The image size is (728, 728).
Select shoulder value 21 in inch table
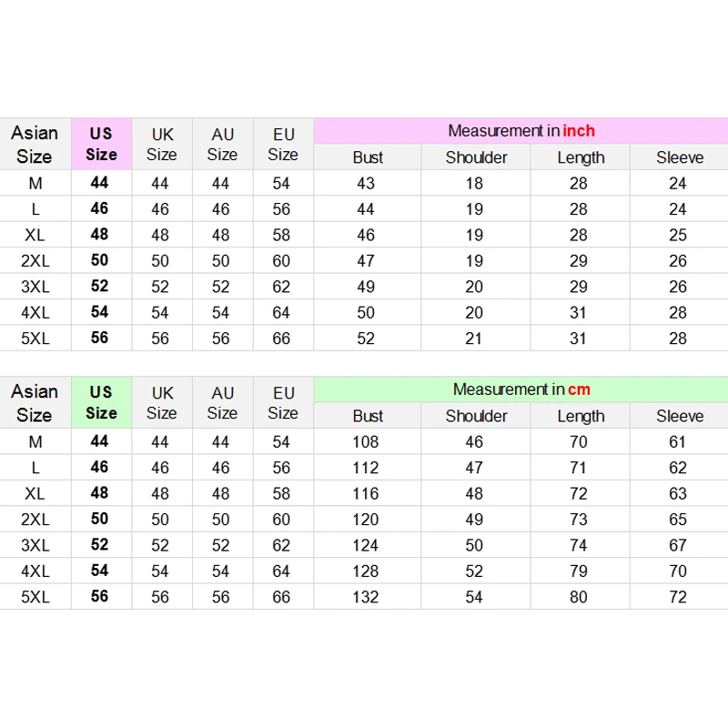pyautogui.click(x=476, y=339)
